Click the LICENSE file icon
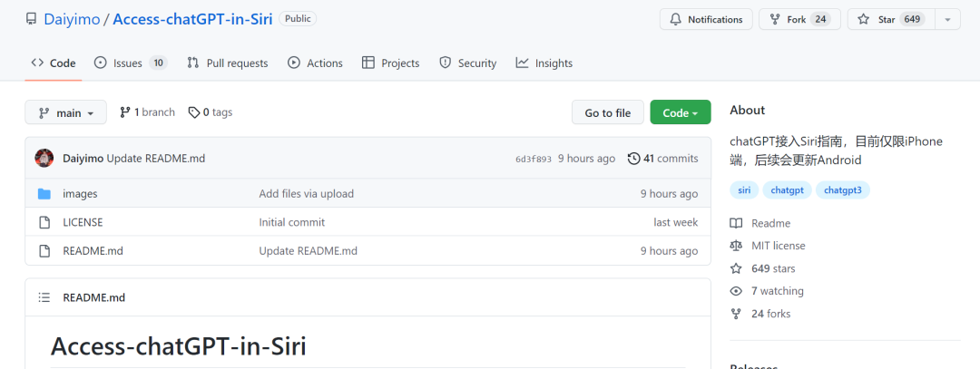This screenshot has height=369, width=980. (44, 222)
